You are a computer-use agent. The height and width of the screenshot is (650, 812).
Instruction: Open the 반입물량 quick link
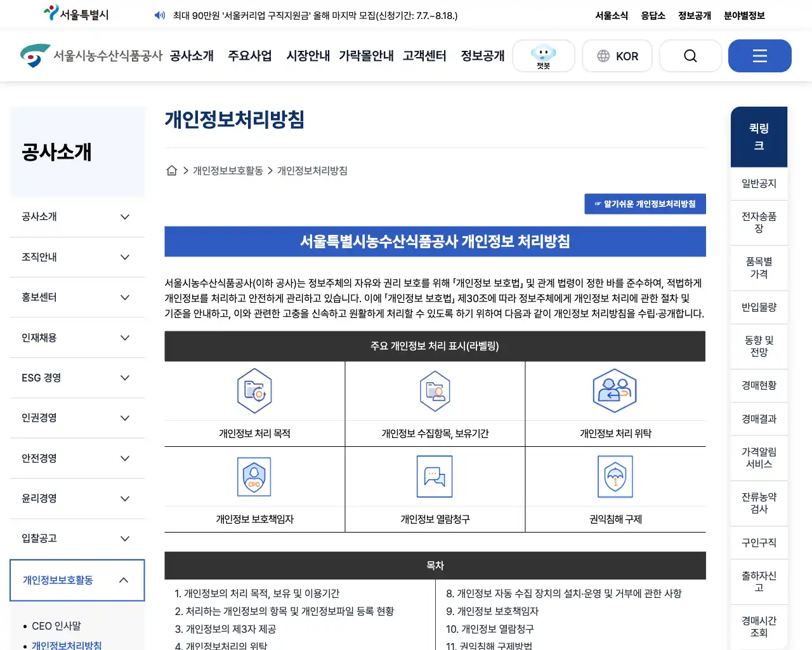759,307
